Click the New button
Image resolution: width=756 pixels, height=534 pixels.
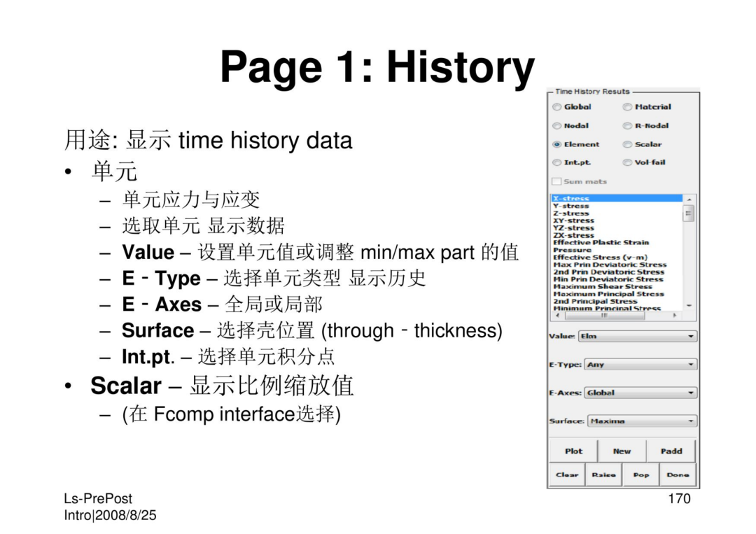click(x=622, y=451)
